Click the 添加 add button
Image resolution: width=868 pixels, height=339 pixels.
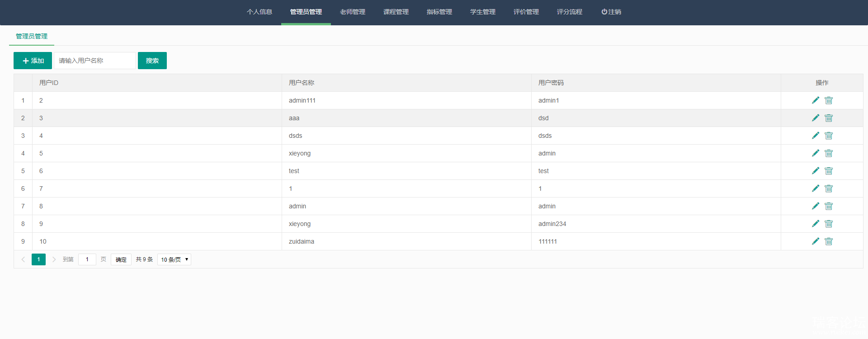pos(33,61)
